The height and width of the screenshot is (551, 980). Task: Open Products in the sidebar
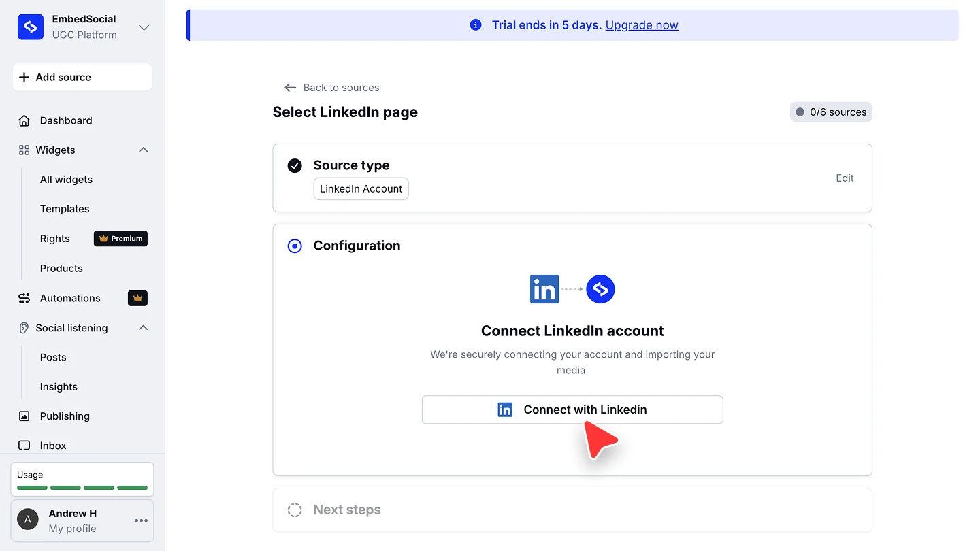click(61, 268)
